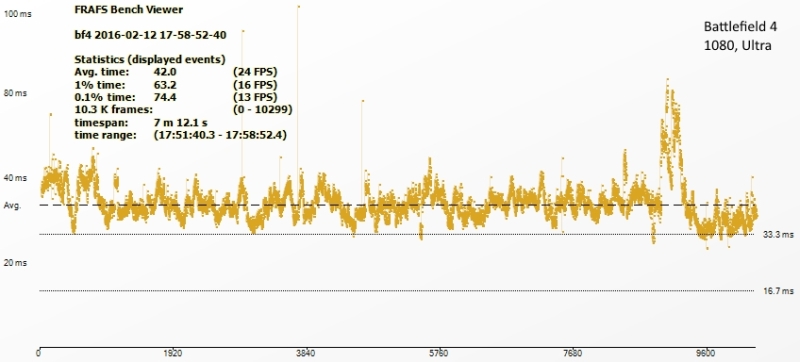Click the FRAFS Bench Viewer title
800x362 pixels.
[129, 9]
